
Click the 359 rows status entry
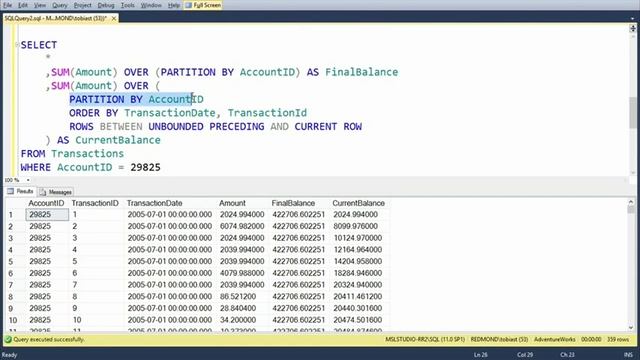[x=618, y=340]
